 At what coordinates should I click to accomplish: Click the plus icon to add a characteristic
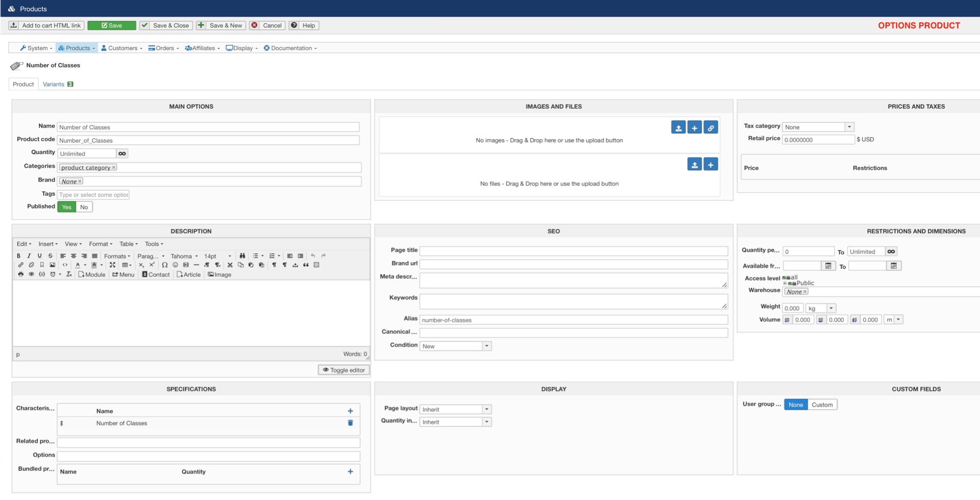[350, 411]
